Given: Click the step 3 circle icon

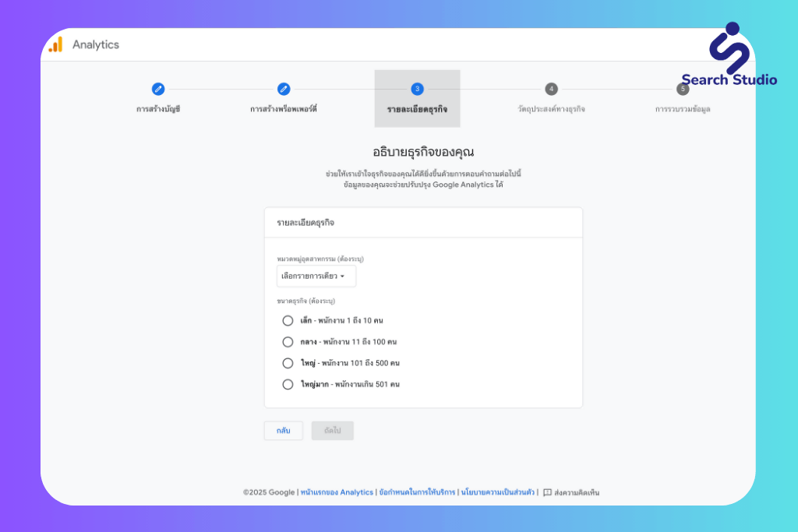Looking at the screenshot, I should 417,89.
